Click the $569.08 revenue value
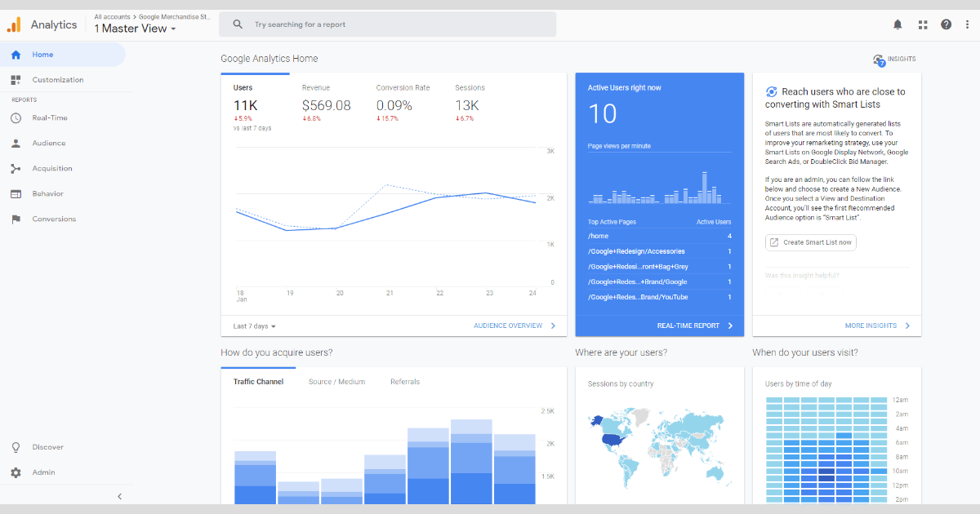Screen dimensions: 980x514 point(326,105)
